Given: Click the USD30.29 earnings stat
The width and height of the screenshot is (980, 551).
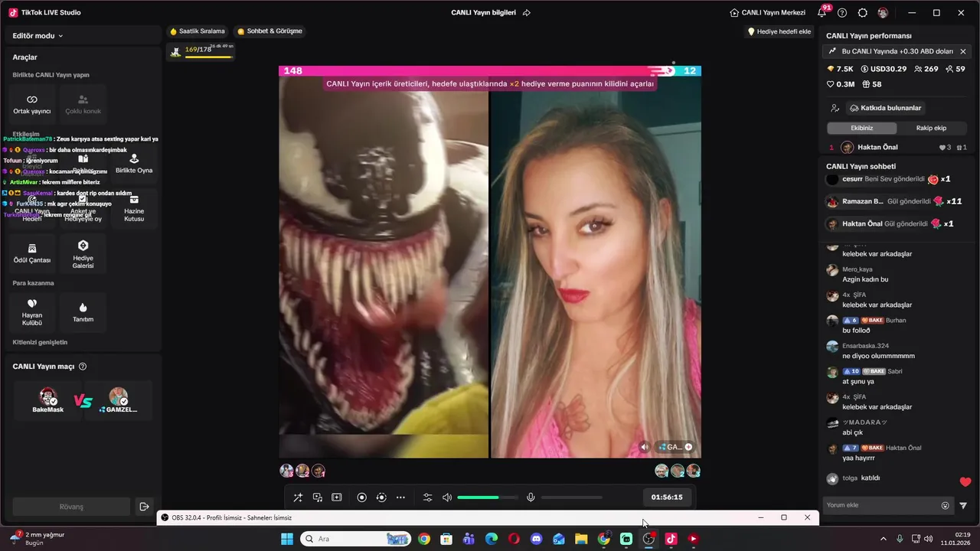Looking at the screenshot, I should [x=884, y=69].
